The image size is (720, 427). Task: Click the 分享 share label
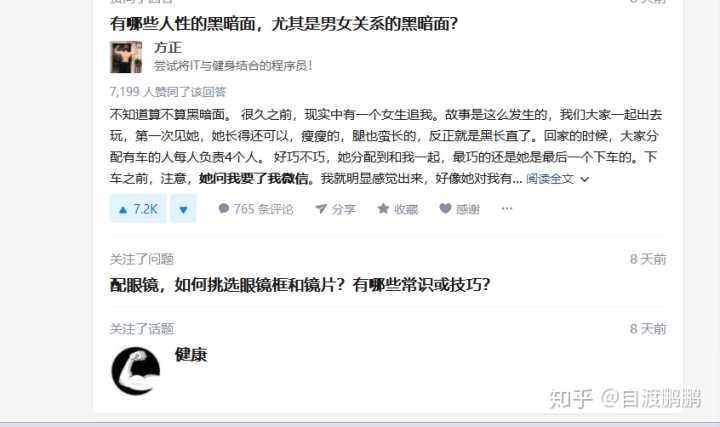coord(343,209)
